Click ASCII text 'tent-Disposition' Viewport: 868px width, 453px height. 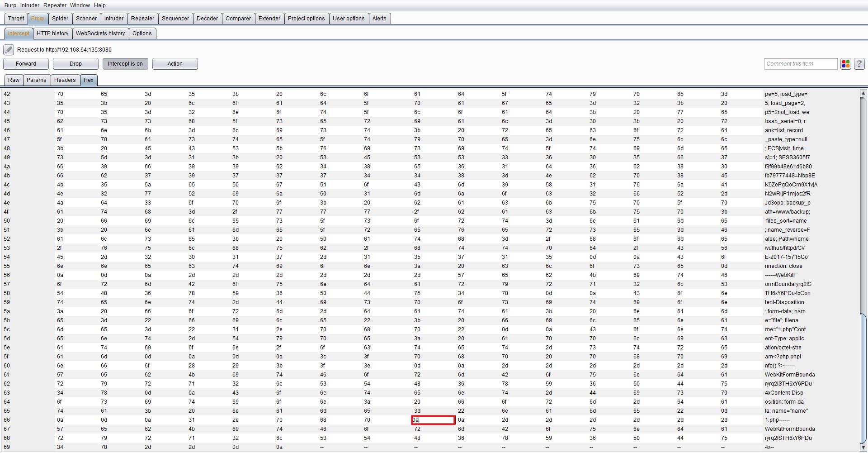click(x=784, y=302)
